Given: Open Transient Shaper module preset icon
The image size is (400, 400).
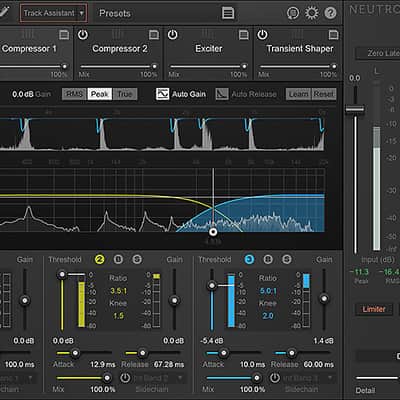Looking at the screenshot, I should (x=333, y=35).
